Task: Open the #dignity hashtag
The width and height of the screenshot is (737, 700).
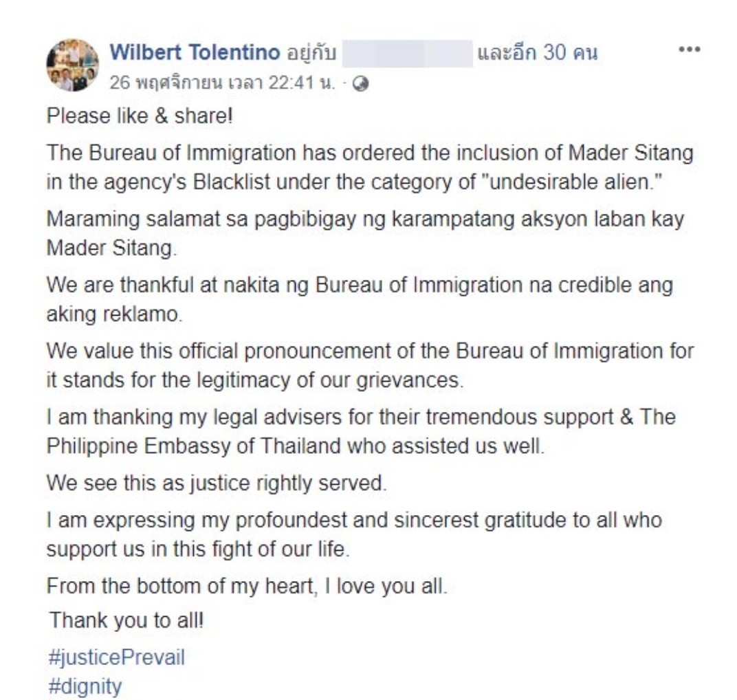Action: point(85,686)
